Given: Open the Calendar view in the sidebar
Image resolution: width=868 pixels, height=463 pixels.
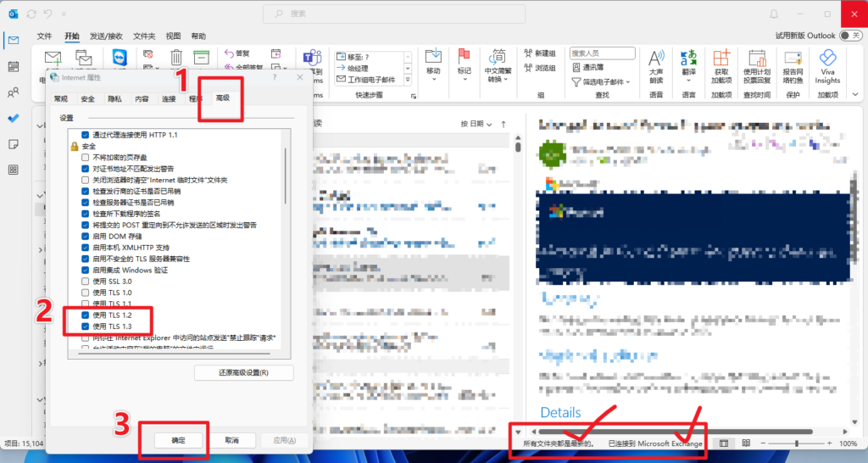Looking at the screenshot, I should 13,66.
